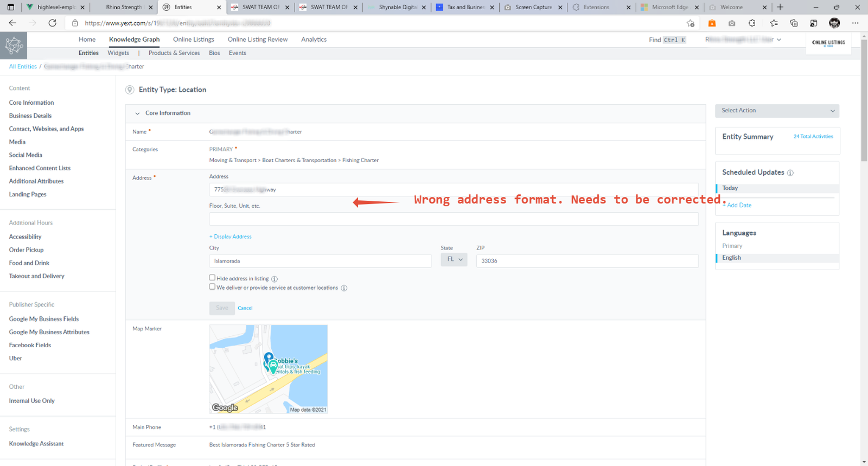
Task: Open the browser favorites star icon
Action: tap(774, 23)
